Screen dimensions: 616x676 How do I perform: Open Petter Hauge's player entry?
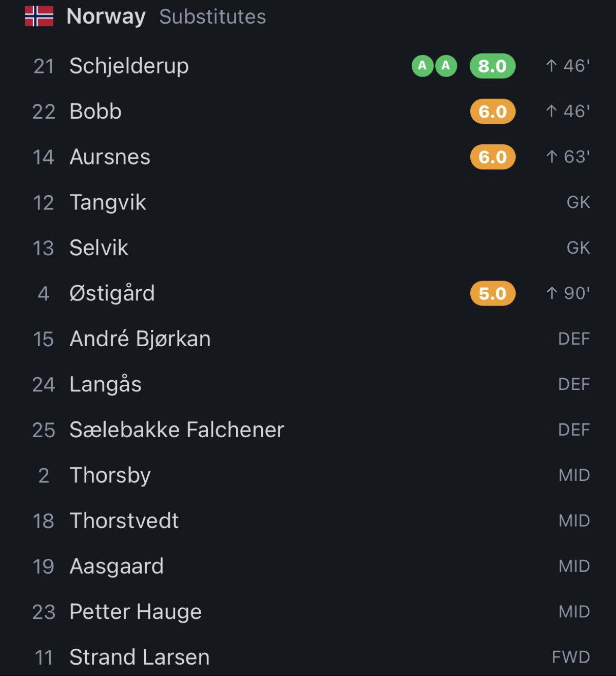click(x=308, y=612)
